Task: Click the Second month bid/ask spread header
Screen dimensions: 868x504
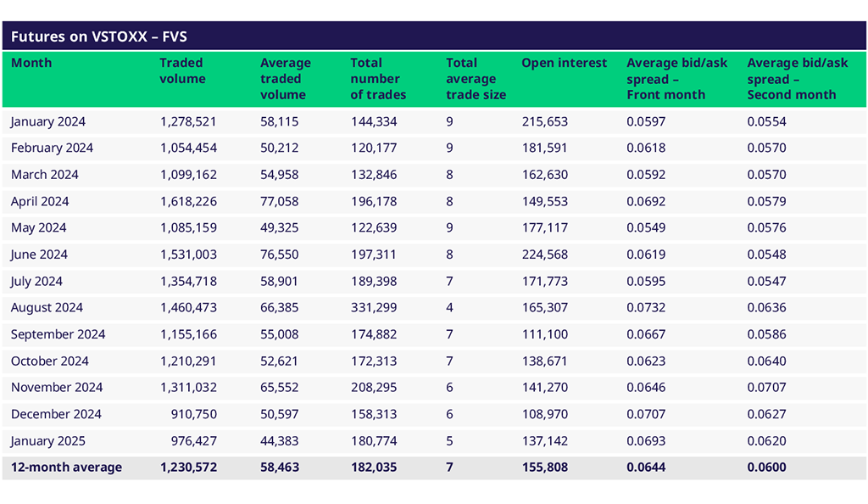Action: click(797, 79)
